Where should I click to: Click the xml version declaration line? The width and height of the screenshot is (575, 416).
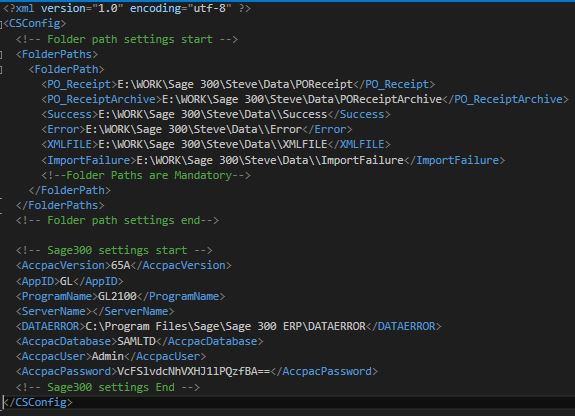(x=127, y=8)
